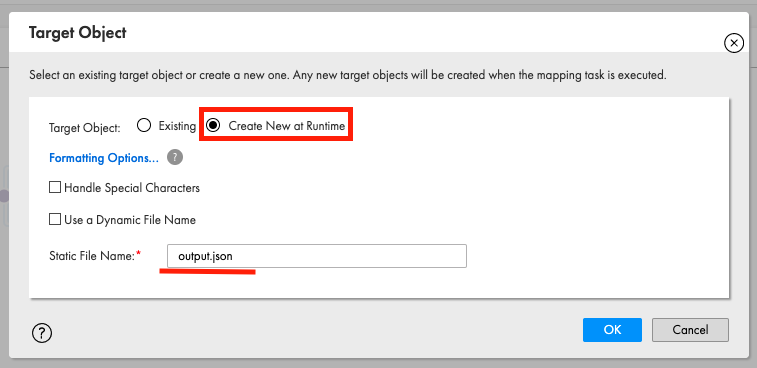Click the help question mark at dialog bottom-left

click(42, 332)
